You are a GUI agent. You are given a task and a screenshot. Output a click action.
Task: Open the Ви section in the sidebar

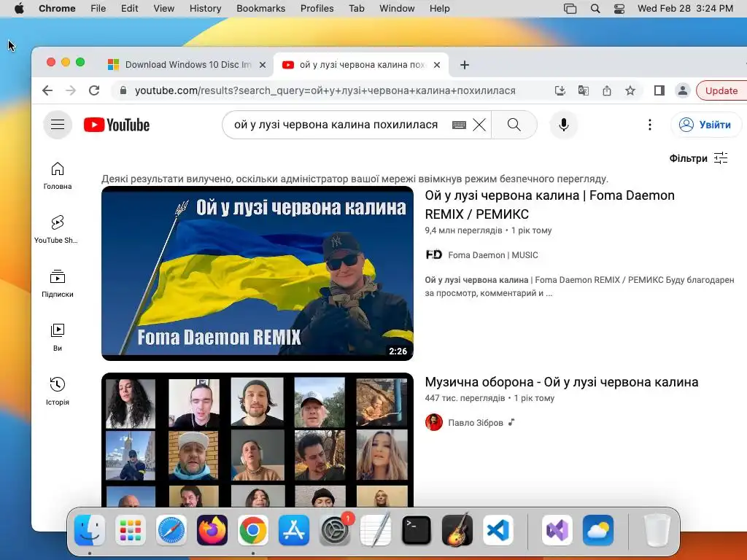(57, 338)
